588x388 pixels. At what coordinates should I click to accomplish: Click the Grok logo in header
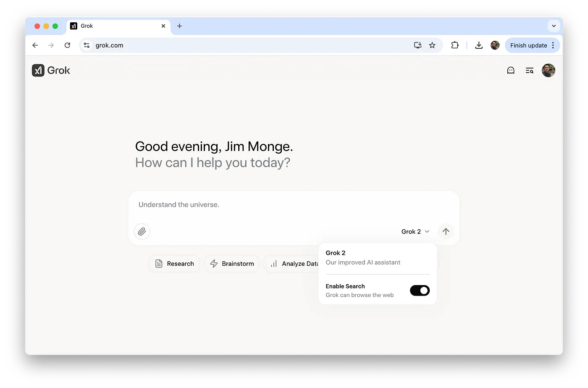tap(51, 71)
